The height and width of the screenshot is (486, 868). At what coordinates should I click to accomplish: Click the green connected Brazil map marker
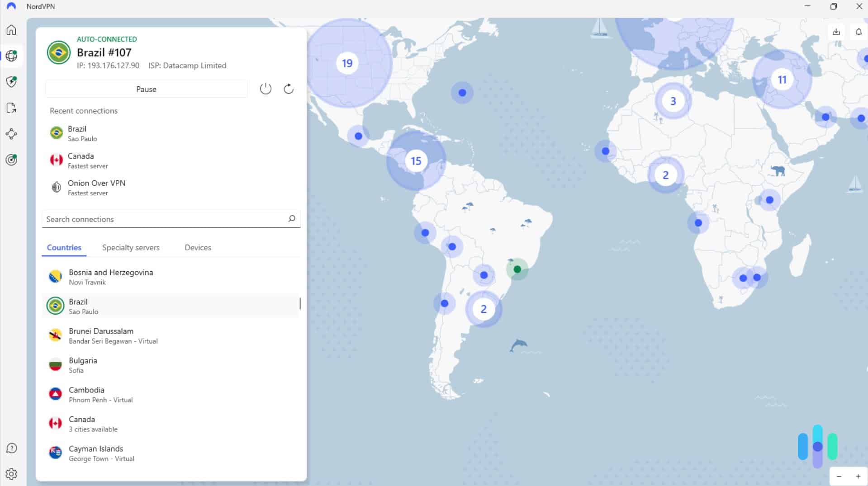[x=517, y=269]
